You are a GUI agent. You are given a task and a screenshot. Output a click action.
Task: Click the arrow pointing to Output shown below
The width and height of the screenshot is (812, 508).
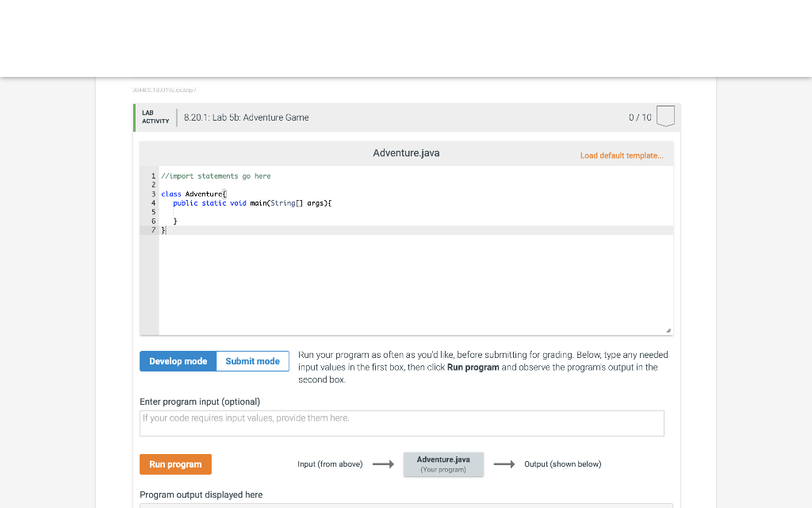pyautogui.click(x=504, y=464)
